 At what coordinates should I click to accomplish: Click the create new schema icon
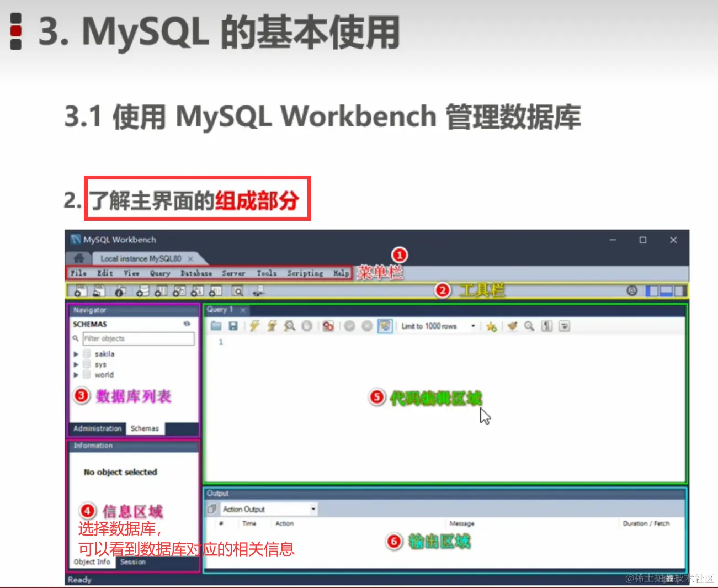coord(142,290)
